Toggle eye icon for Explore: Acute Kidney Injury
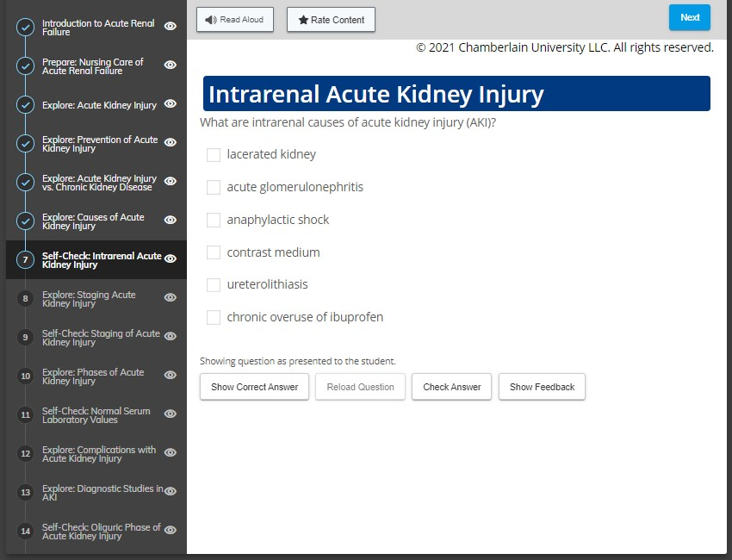This screenshot has width=732, height=560. (x=171, y=103)
